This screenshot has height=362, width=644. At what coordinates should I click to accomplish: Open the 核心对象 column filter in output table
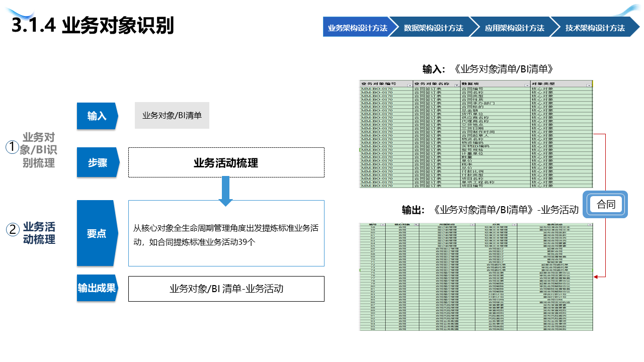pyautogui.click(x=416, y=225)
